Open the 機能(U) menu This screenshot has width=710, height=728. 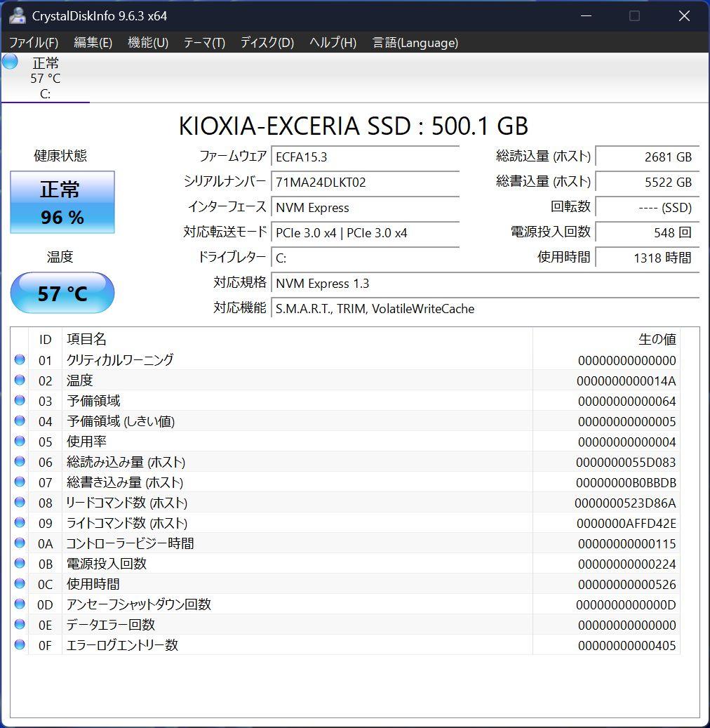click(147, 43)
